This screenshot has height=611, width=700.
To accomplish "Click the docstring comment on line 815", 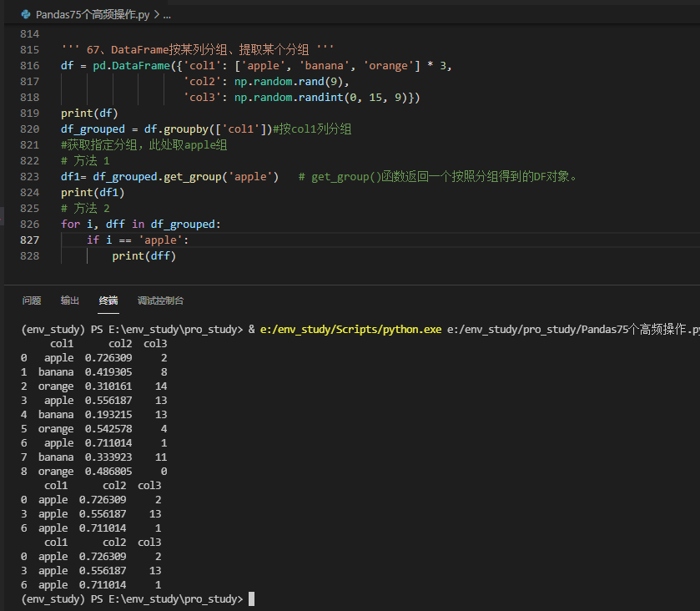I will click(x=198, y=49).
